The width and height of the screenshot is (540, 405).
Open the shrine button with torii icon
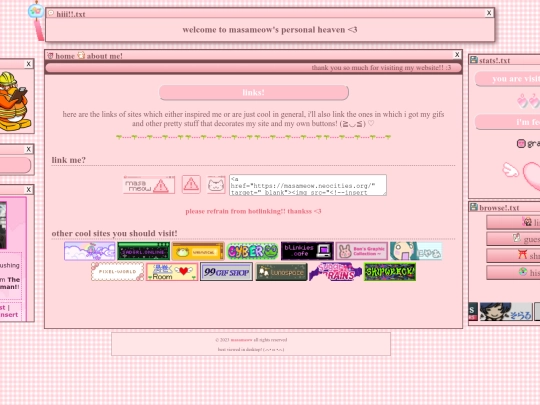click(x=513, y=255)
